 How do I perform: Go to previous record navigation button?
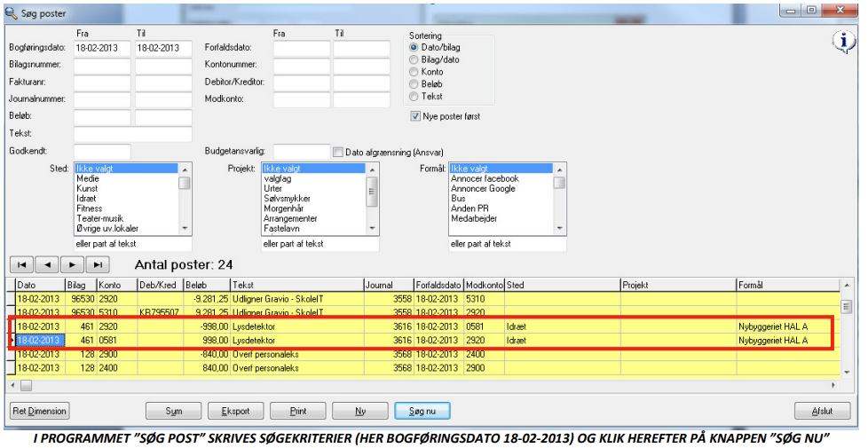tap(48, 264)
